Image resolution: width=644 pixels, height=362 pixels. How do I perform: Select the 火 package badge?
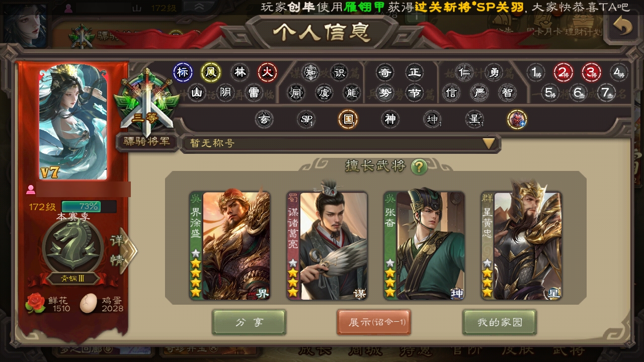(x=267, y=72)
